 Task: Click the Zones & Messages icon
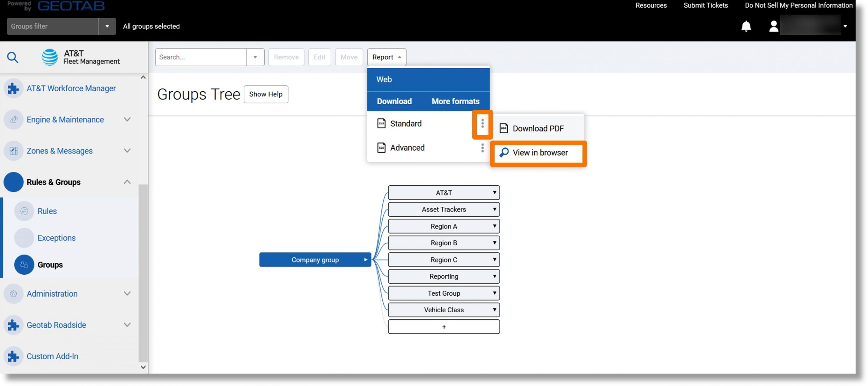[x=13, y=151]
